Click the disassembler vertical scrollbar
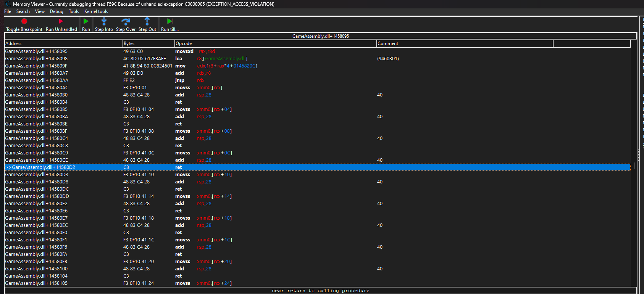 634,165
